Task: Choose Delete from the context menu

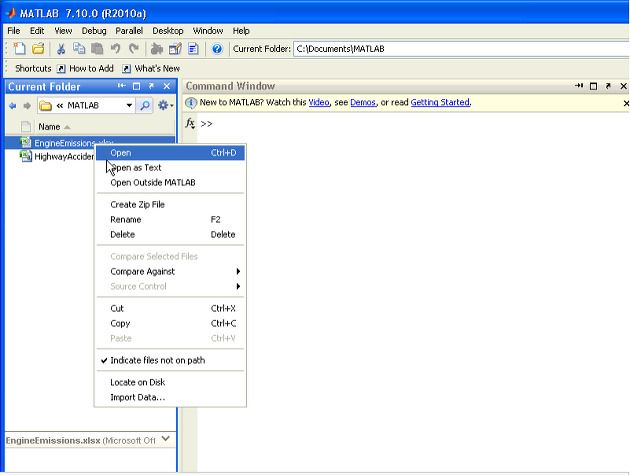Action: [x=170, y=234]
